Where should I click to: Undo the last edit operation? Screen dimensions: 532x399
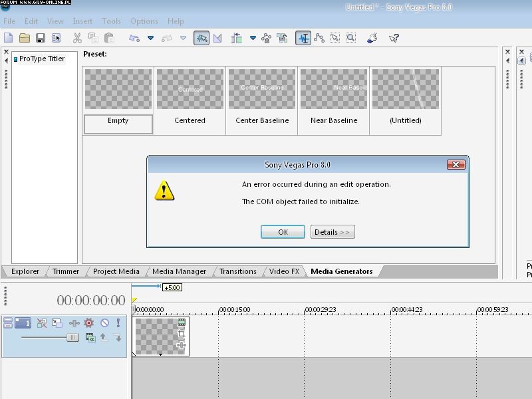click(134, 38)
